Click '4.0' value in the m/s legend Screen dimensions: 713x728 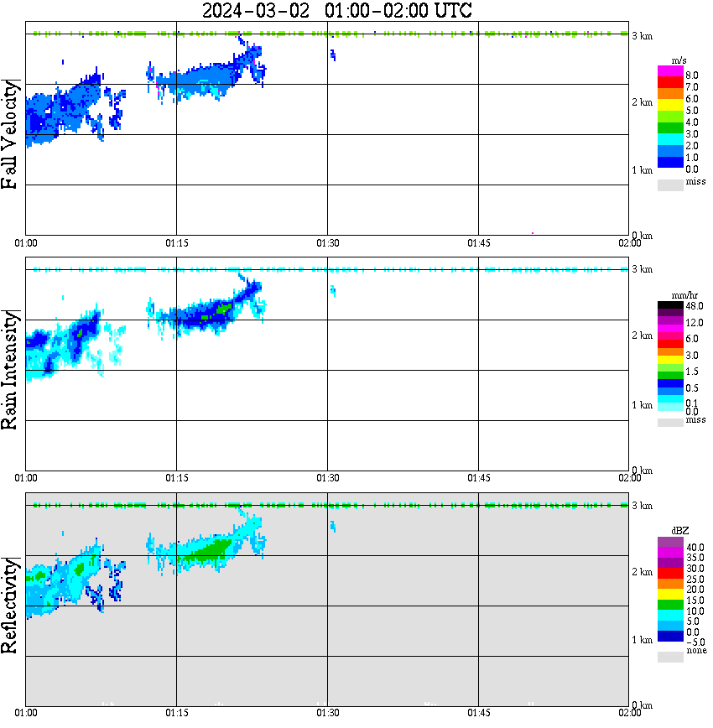pyautogui.click(x=692, y=122)
